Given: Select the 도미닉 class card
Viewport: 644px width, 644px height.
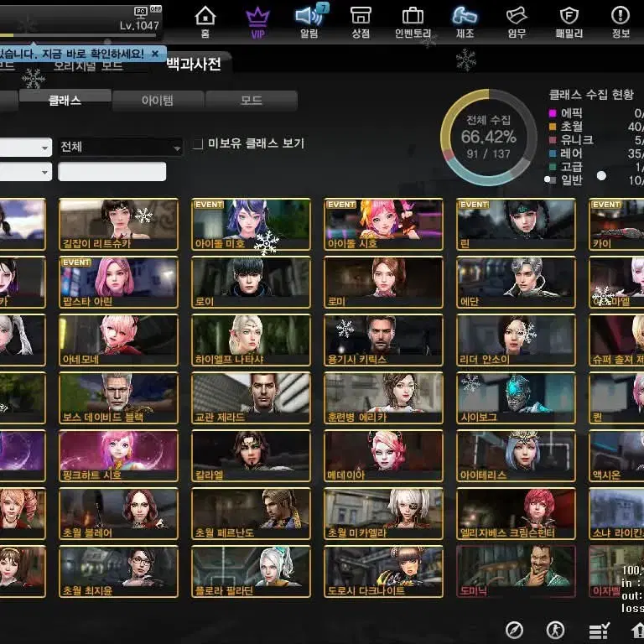Looking at the screenshot, I should coord(516,572).
